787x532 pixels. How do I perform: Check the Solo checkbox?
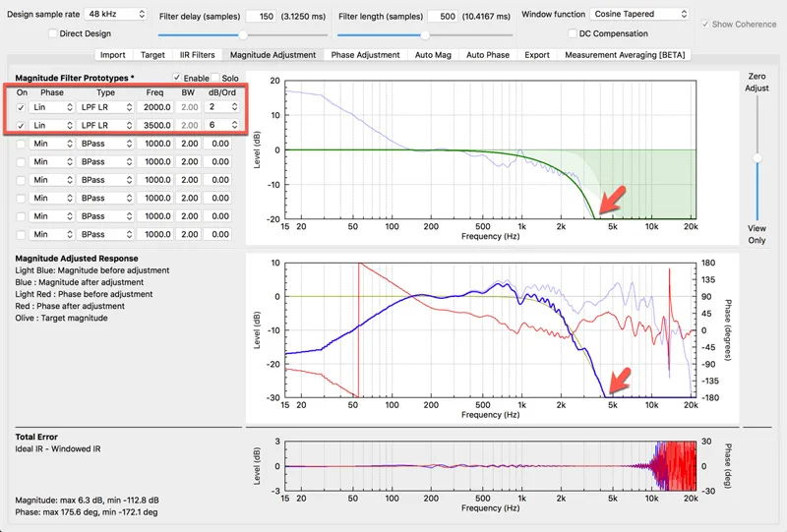click(215, 77)
